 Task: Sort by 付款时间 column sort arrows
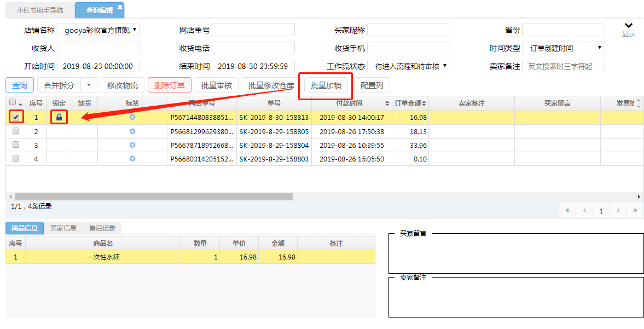click(387, 103)
